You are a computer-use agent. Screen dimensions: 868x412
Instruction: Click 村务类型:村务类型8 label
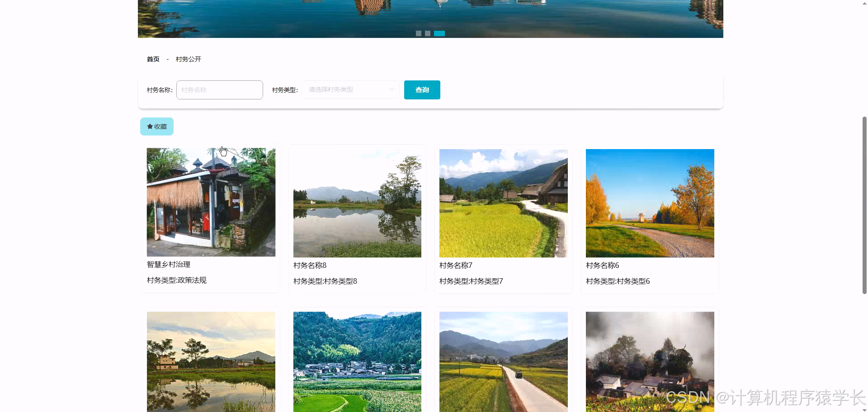click(x=325, y=281)
